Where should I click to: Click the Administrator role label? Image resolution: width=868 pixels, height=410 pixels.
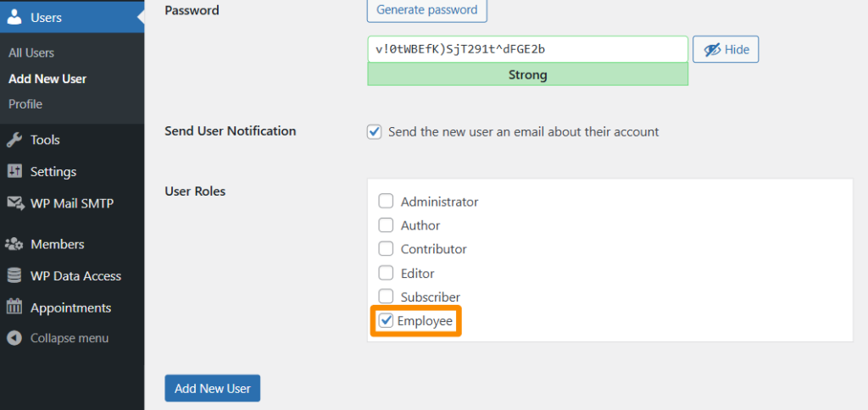click(440, 202)
